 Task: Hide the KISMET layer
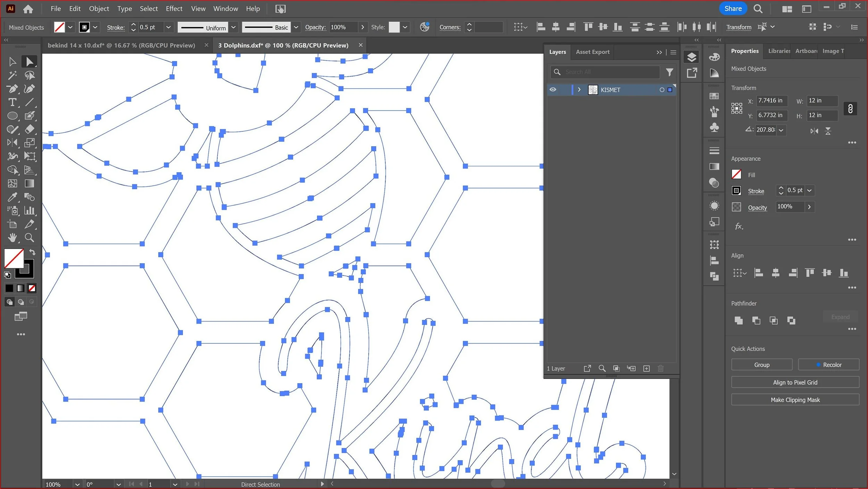point(553,90)
